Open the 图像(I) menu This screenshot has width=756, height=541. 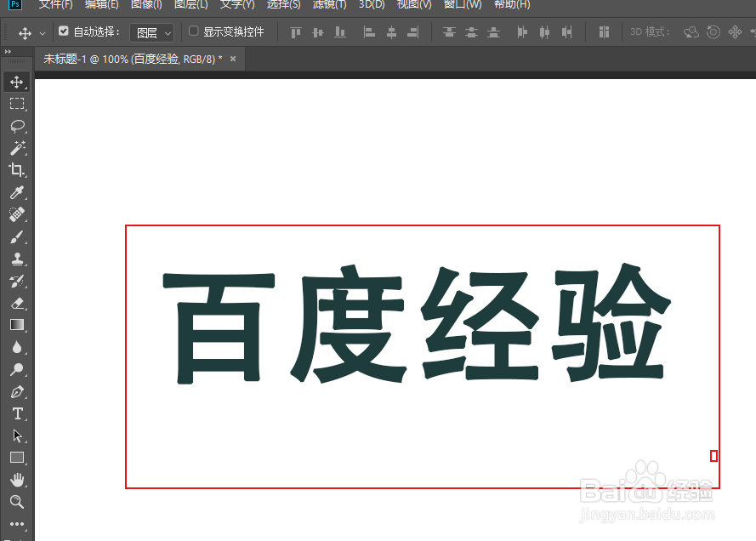coord(146,4)
